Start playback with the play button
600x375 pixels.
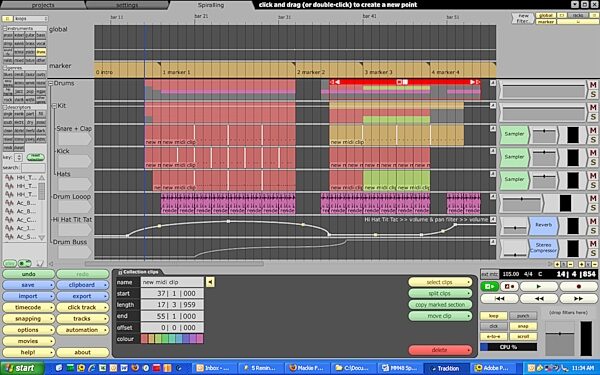click(x=538, y=286)
